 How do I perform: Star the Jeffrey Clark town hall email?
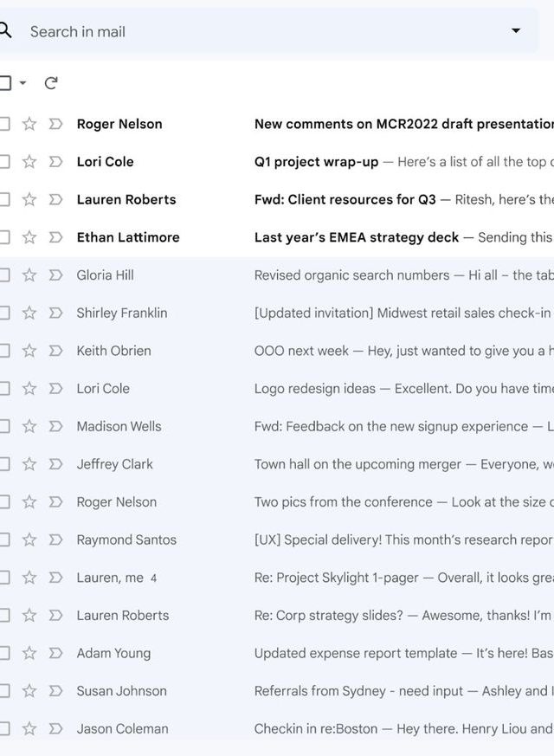coord(29,464)
